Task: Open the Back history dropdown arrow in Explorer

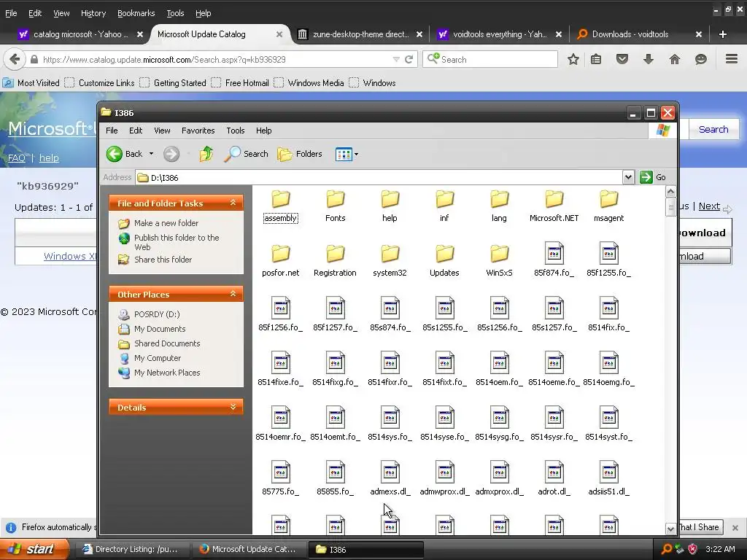Action: click(152, 154)
